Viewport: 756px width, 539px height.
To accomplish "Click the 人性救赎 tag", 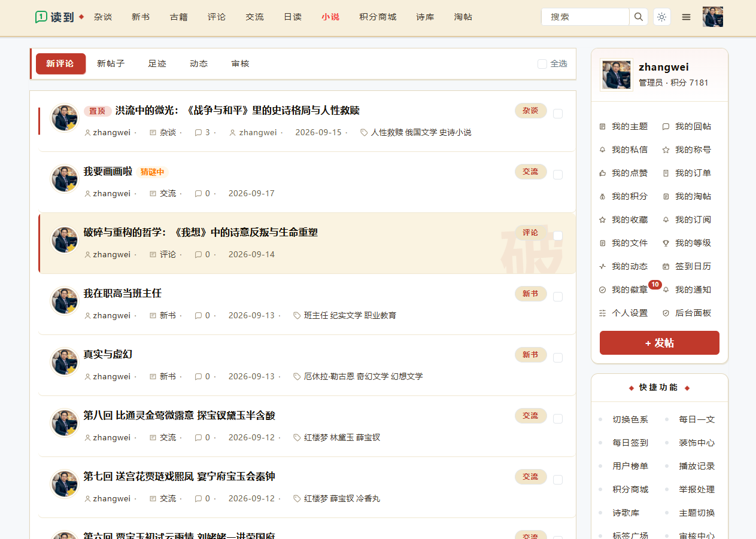I will tap(387, 132).
